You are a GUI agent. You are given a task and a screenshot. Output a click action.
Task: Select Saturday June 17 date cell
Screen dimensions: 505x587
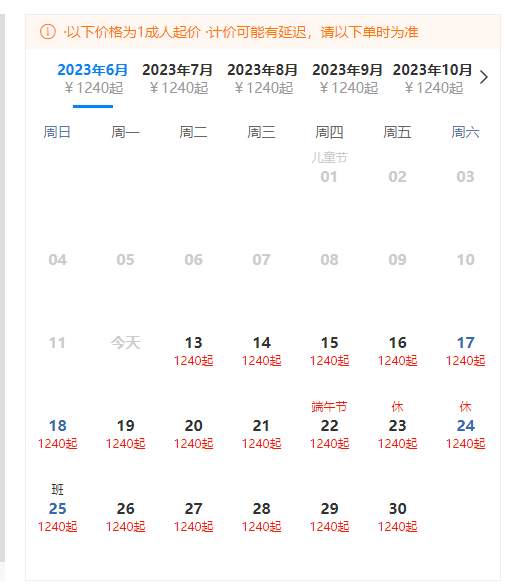(x=465, y=351)
